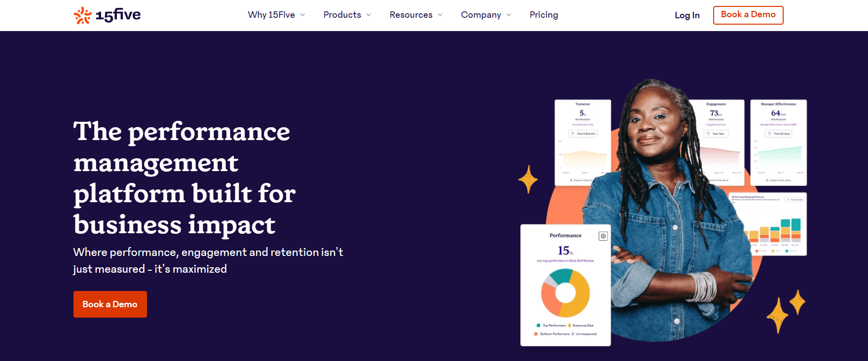Click the Log In link
This screenshot has width=868, height=361.
(687, 15)
